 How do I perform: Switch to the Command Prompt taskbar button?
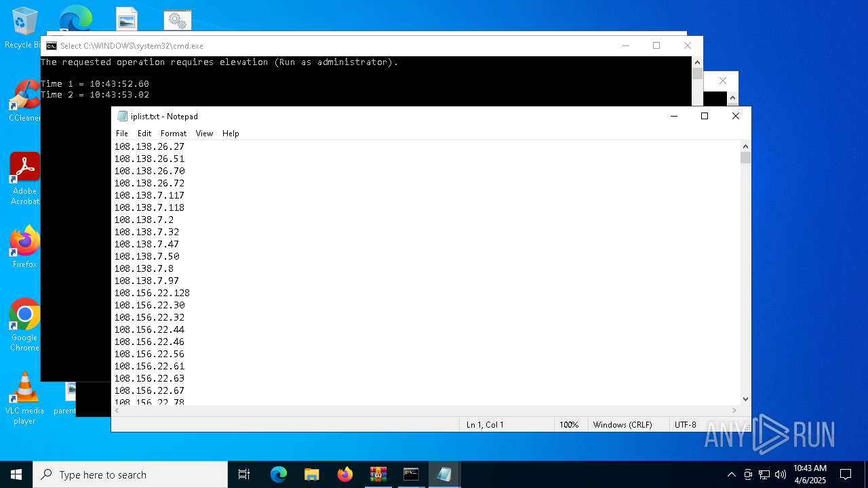[x=412, y=474]
